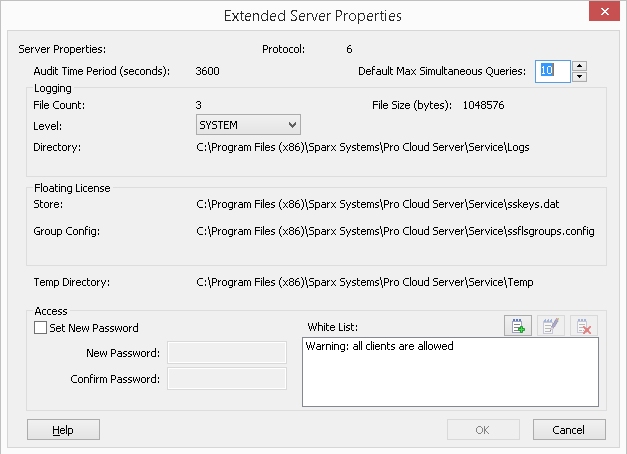Add a new White List entry
This screenshot has height=454, width=627.
pyautogui.click(x=518, y=326)
